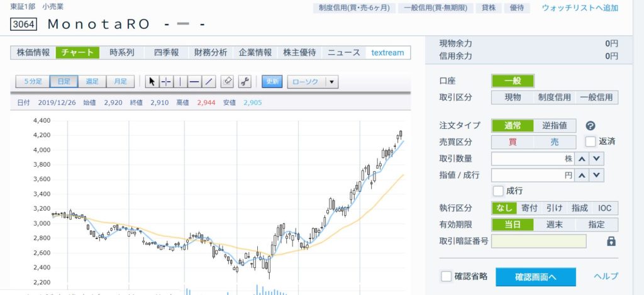The width and height of the screenshot is (644, 295).
Task: Enable the 確認省略 checkbox
Action: click(x=446, y=277)
